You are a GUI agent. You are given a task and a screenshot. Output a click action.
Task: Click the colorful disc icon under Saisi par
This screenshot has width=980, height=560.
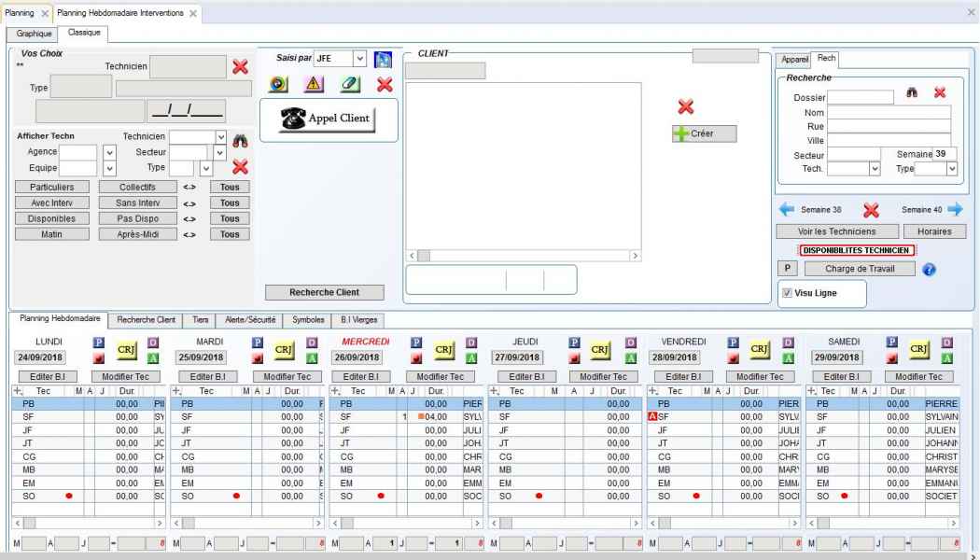click(278, 84)
